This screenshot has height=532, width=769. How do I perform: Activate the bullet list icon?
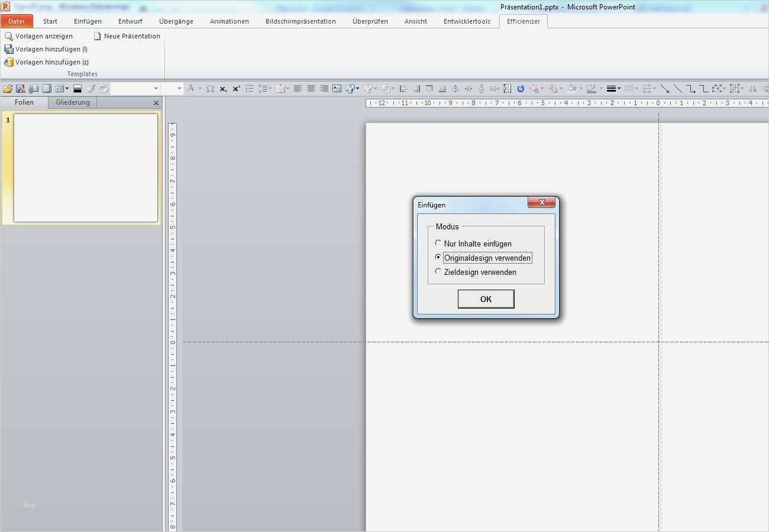(x=248, y=89)
